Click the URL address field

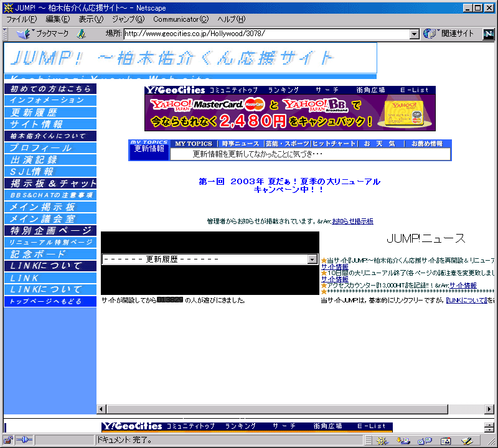pyautogui.click(x=267, y=34)
